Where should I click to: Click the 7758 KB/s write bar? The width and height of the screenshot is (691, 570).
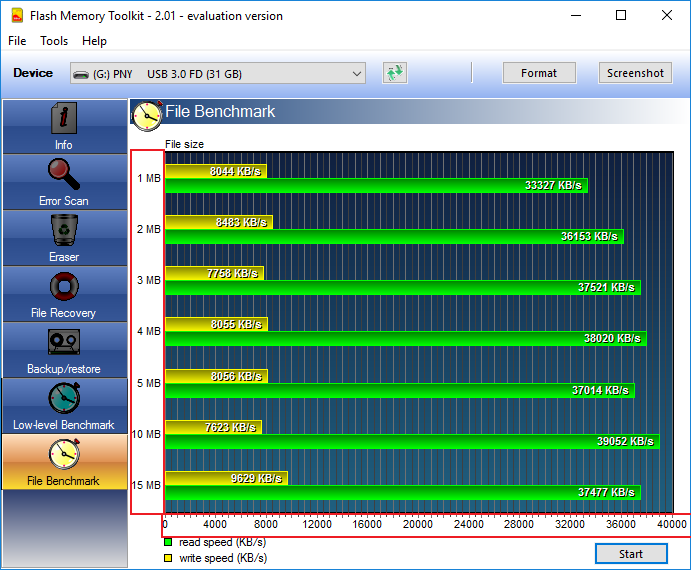[x=215, y=273]
